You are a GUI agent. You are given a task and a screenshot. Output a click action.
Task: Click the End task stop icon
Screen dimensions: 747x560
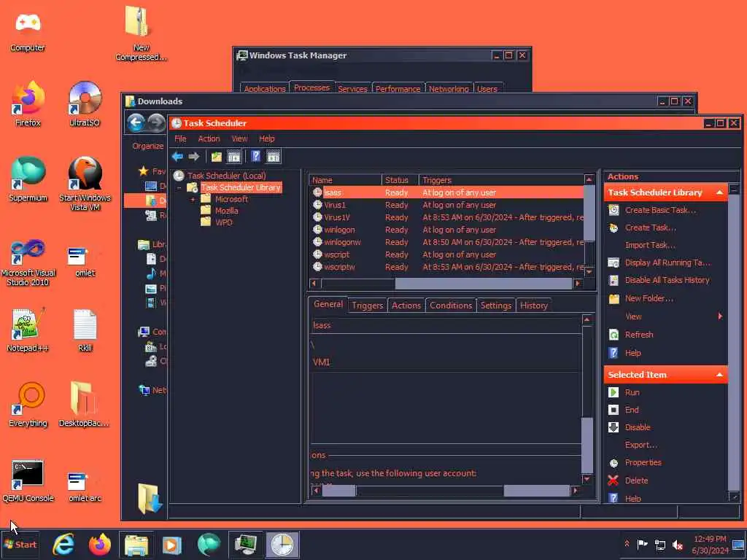tap(614, 410)
